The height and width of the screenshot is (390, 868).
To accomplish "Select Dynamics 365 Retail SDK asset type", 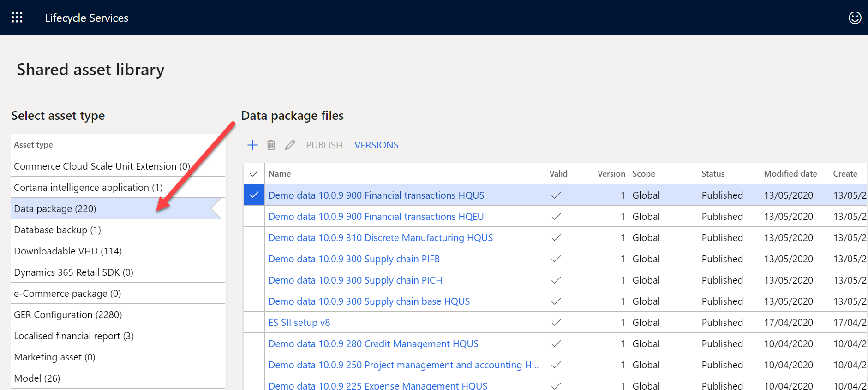I will click(x=118, y=272).
